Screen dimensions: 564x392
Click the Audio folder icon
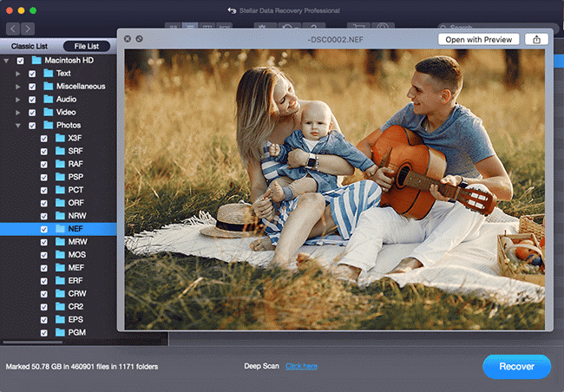pyautogui.click(x=49, y=100)
